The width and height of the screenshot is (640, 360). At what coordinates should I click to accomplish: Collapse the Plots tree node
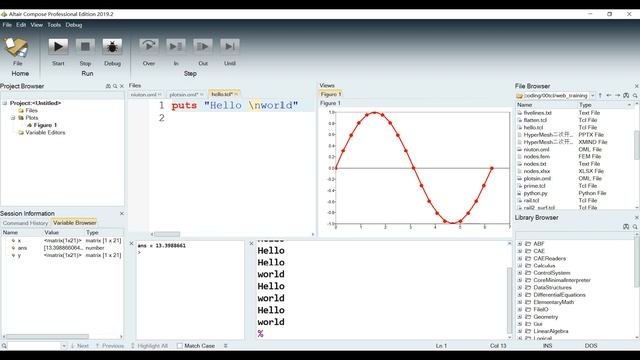(13, 118)
